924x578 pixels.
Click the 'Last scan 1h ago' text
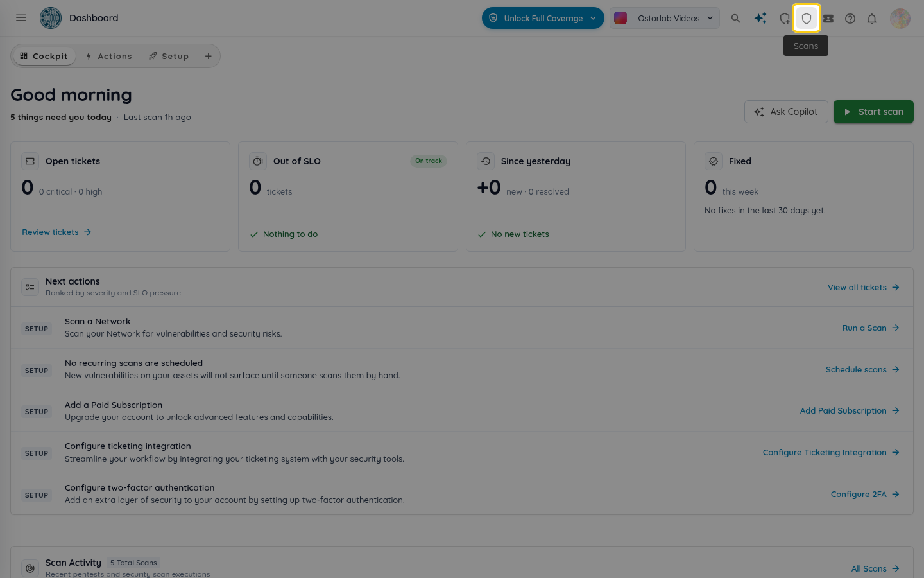157,118
